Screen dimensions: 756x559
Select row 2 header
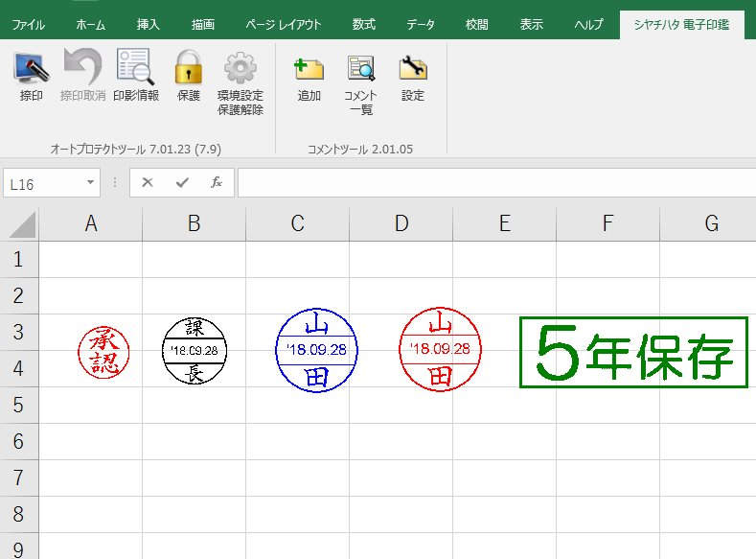pyautogui.click(x=18, y=295)
